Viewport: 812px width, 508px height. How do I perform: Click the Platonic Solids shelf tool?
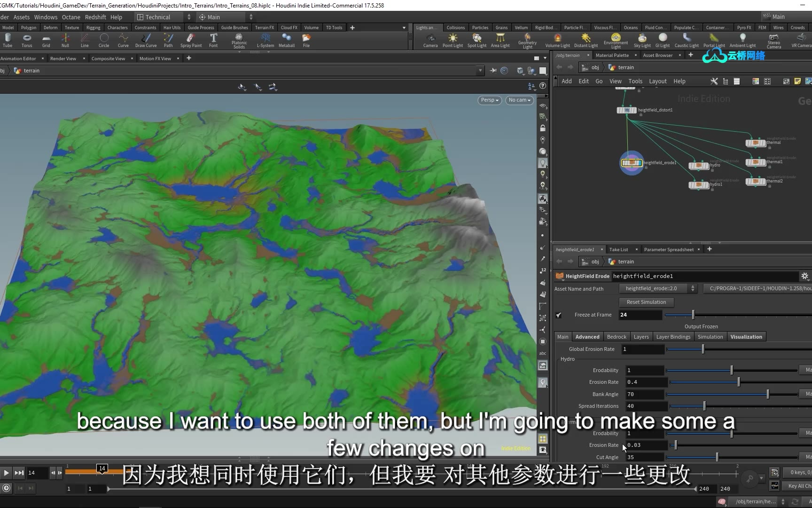(239, 40)
